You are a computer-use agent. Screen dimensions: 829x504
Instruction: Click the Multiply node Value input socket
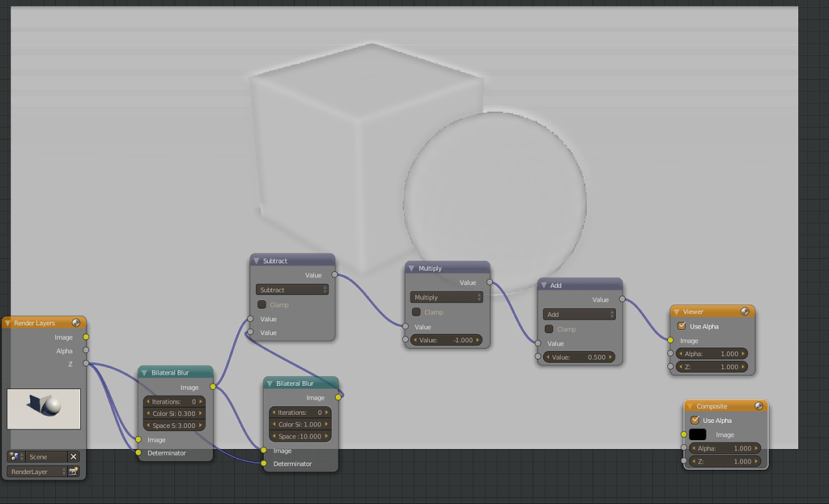point(406,327)
